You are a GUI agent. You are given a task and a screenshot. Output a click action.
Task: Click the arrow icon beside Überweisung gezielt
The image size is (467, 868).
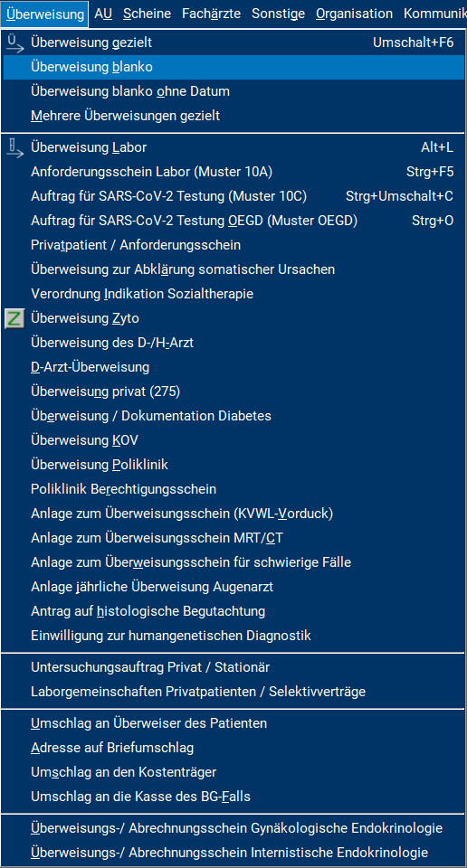tap(15, 43)
